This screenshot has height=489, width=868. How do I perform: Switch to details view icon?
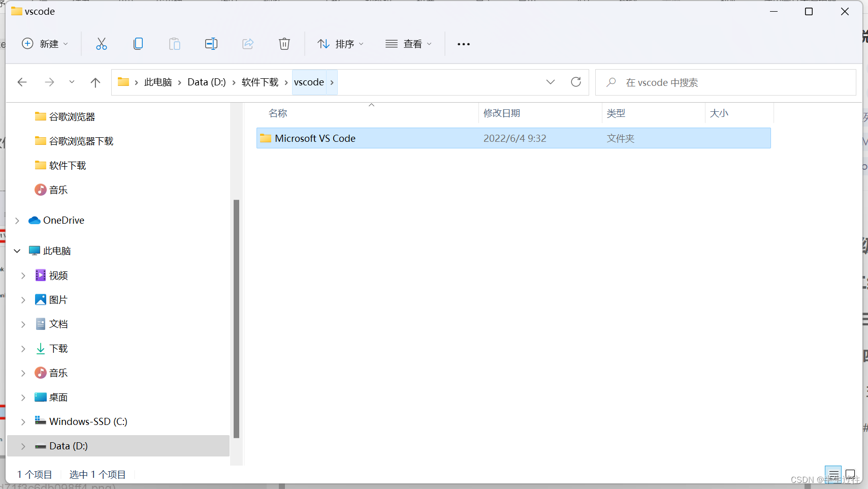click(x=833, y=474)
